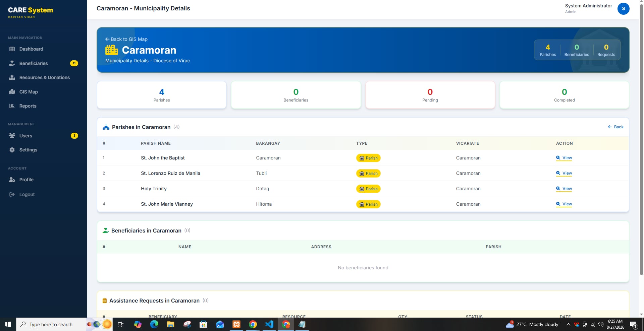The width and height of the screenshot is (644, 331).
Task: Click the Logout icon in sidebar
Action: point(12,194)
